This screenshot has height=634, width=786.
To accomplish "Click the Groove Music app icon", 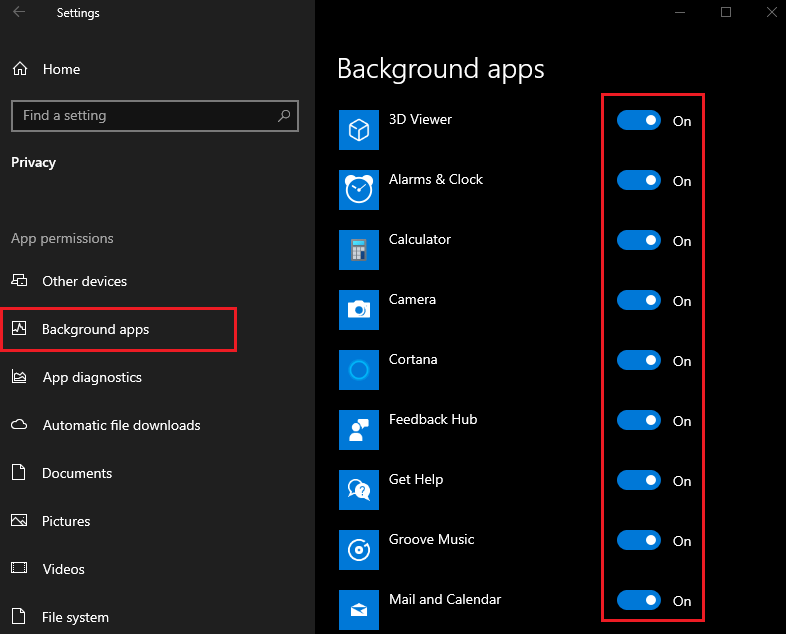I will pos(359,550).
